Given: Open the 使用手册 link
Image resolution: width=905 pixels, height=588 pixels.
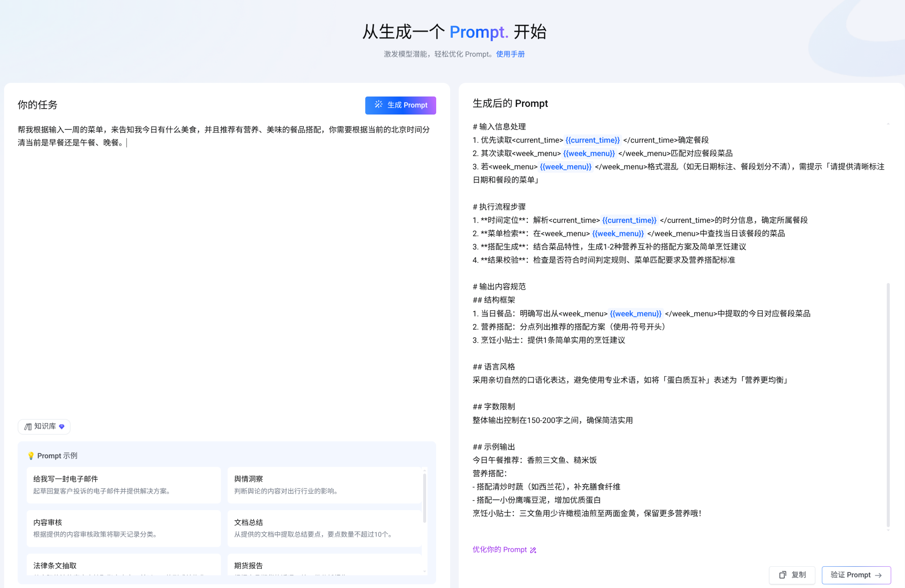Looking at the screenshot, I should click(510, 54).
